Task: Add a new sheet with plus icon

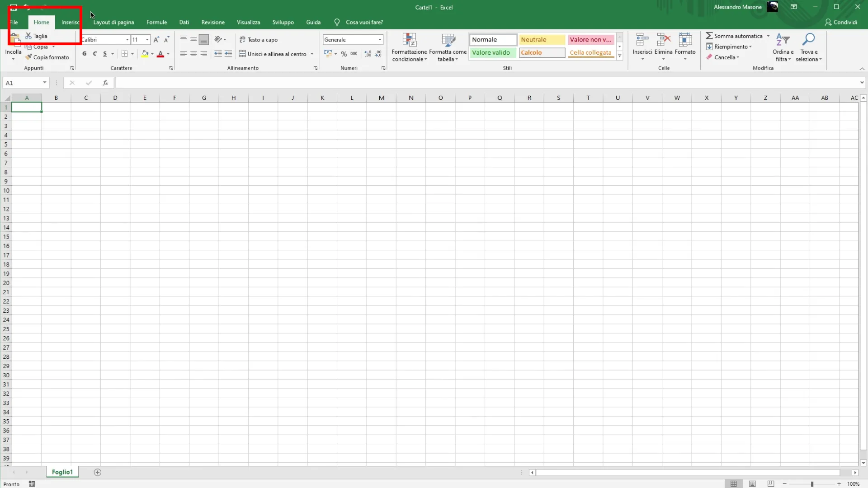Action: pos(98,472)
